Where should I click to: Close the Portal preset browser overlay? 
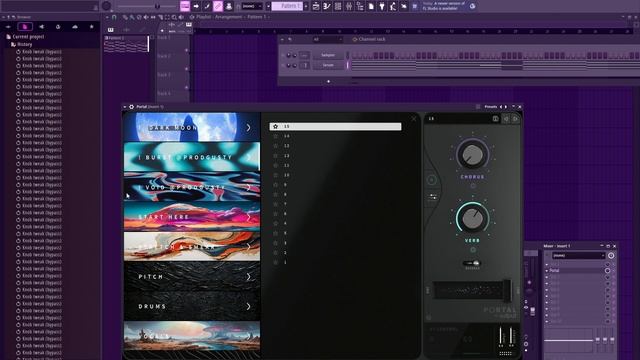tap(414, 119)
